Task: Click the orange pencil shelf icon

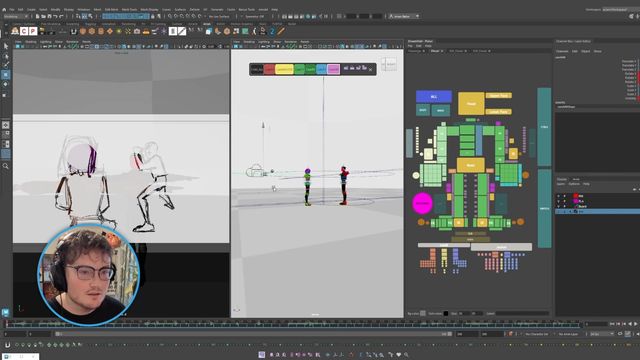Action: click(281, 31)
